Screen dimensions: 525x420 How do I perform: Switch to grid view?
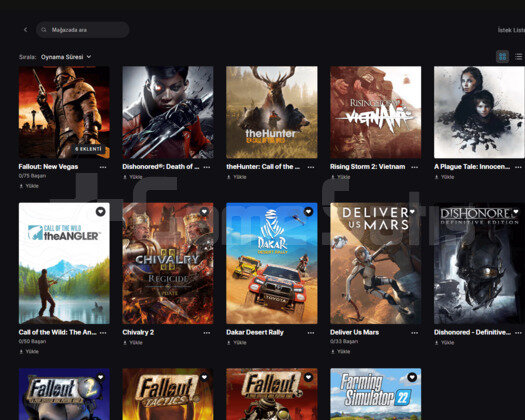[x=502, y=57]
